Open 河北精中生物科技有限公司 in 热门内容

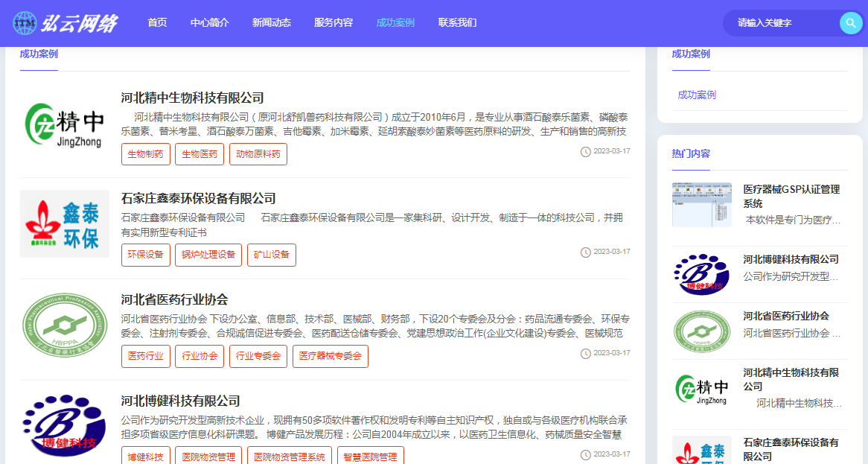[x=791, y=379]
